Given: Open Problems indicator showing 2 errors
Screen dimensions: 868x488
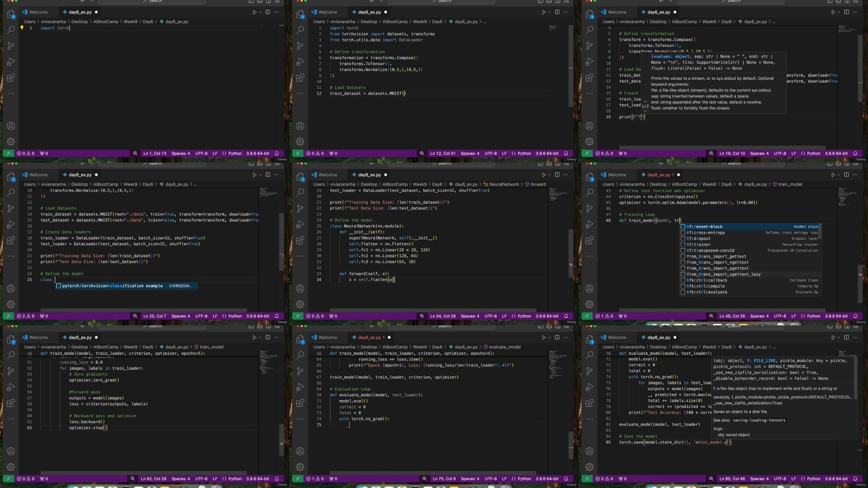Looking at the screenshot, I should click(x=26, y=316).
